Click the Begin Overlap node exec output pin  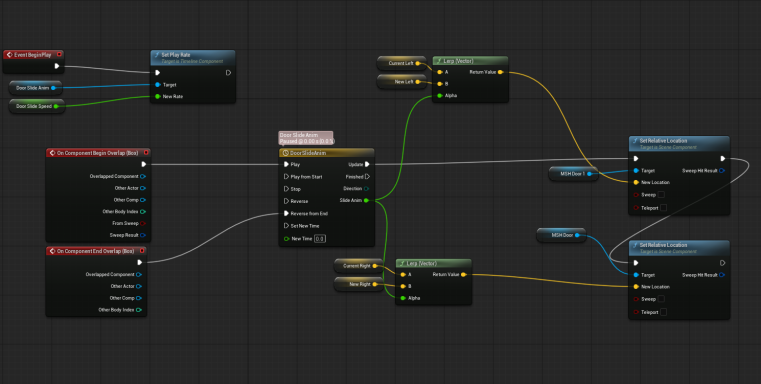tap(143, 164)
